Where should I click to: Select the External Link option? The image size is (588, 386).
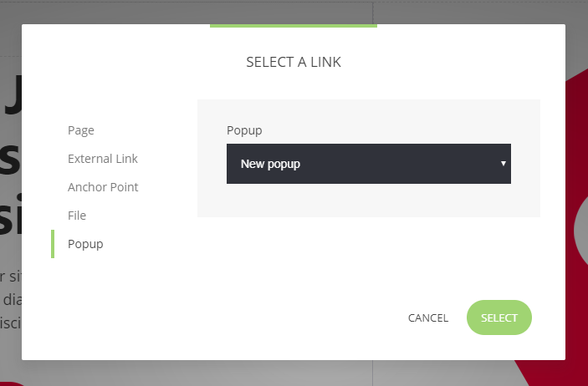point(103,159)
